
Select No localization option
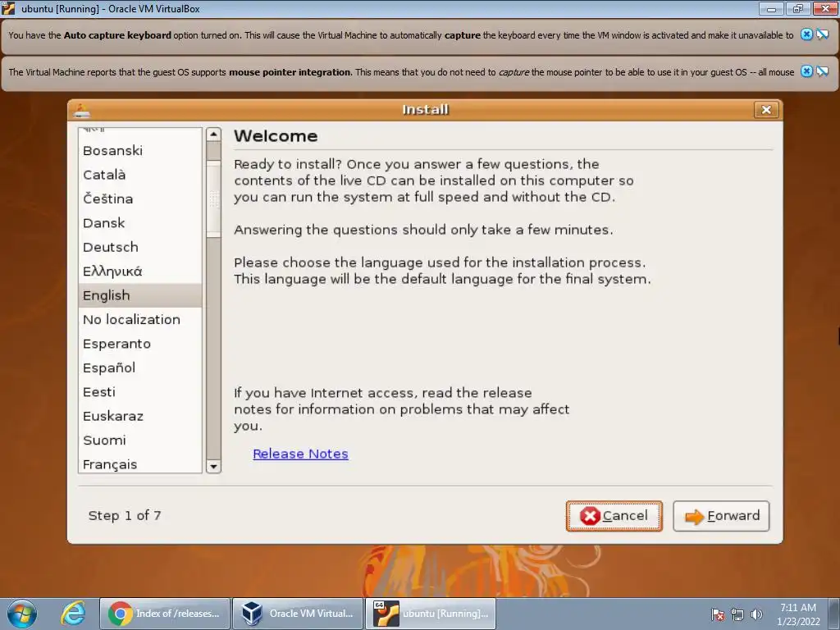[x=139, y=319]
